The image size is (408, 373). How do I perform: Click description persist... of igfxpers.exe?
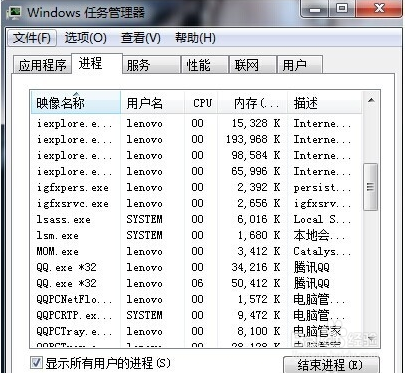[x=322, y=188]
